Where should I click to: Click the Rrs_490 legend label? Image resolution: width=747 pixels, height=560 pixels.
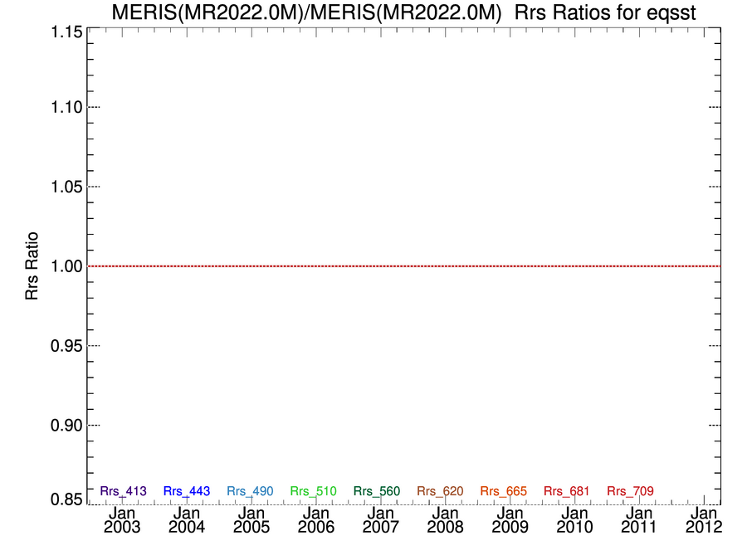pos(250,491)
